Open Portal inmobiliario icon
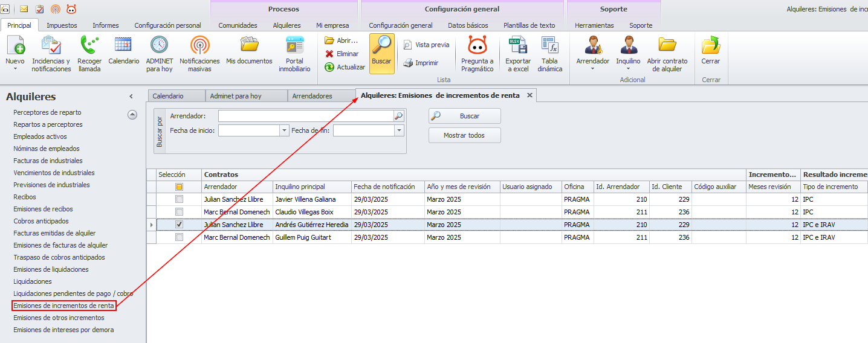Image resolution: width=868 pixels, height=343 pixels. pyautogui.click(x=294, y=46)
